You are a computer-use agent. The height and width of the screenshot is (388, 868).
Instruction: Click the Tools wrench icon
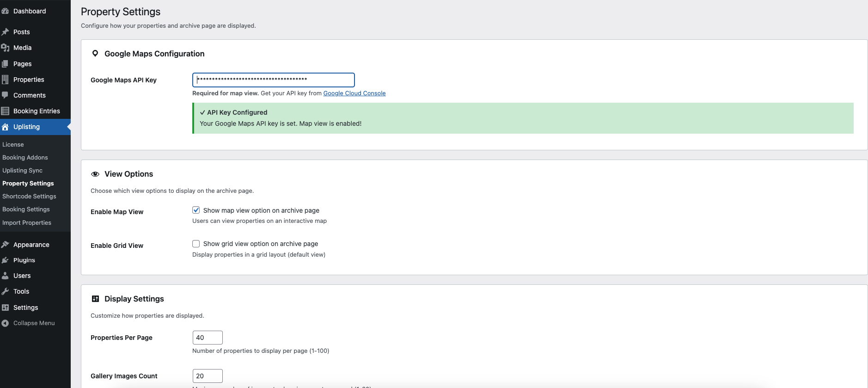[x=5, y=291]
